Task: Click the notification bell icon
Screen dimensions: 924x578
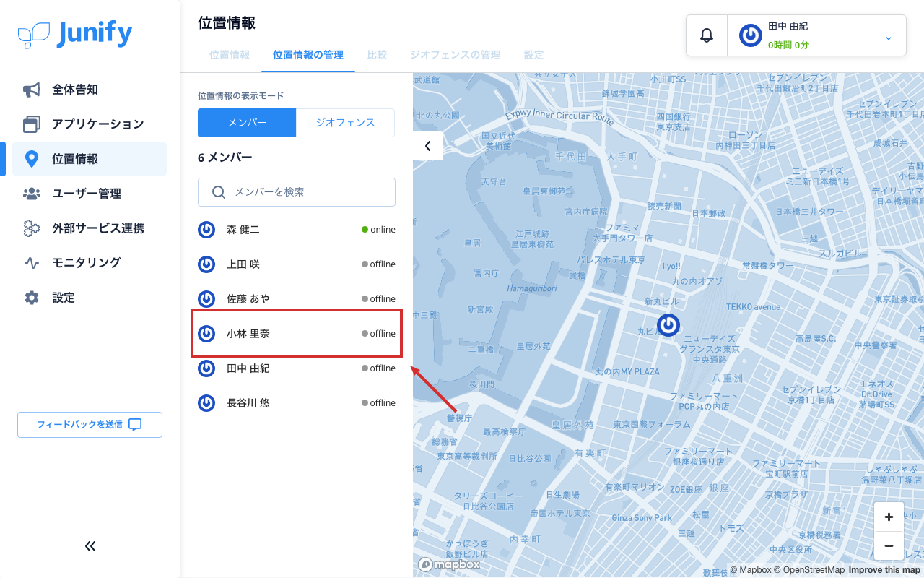Action: click(707, 35)
